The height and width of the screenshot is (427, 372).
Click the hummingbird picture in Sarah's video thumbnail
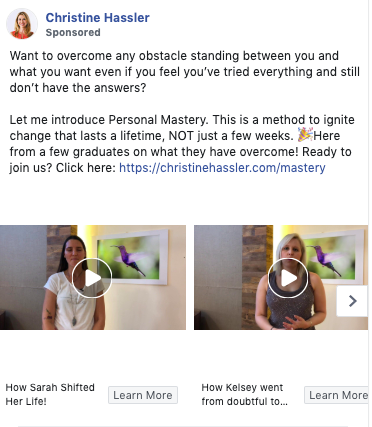pyautogui.click(x=132, y=257)
